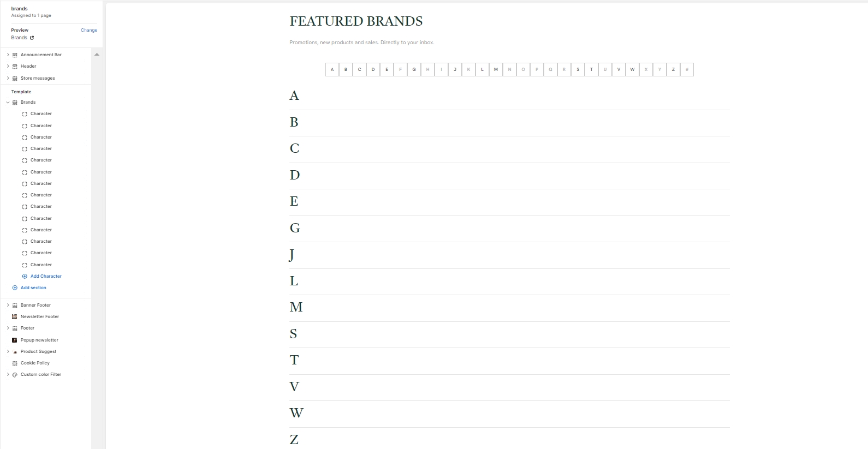
Task: Click the plus icon beside Add Character
Action: [25, 276]
